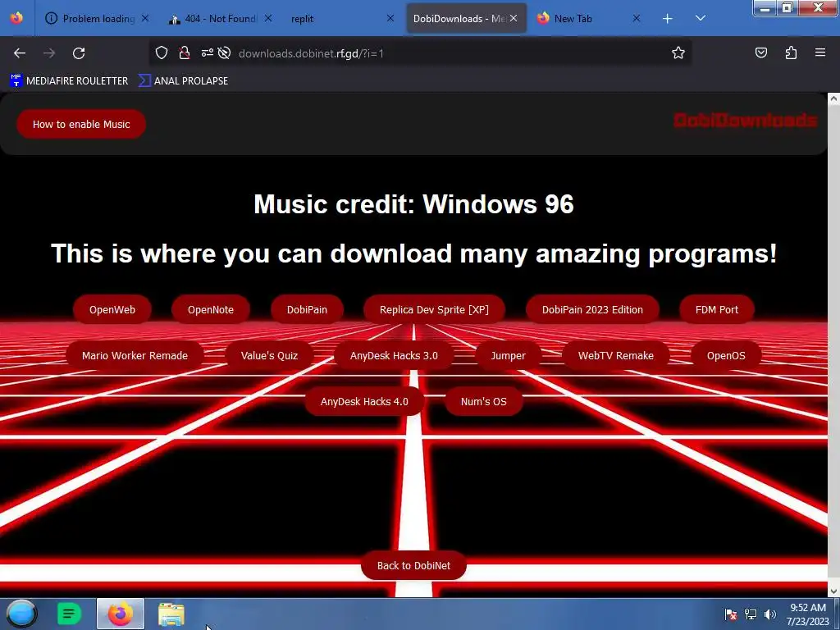Close the replit tab

[x=390, y=18]
